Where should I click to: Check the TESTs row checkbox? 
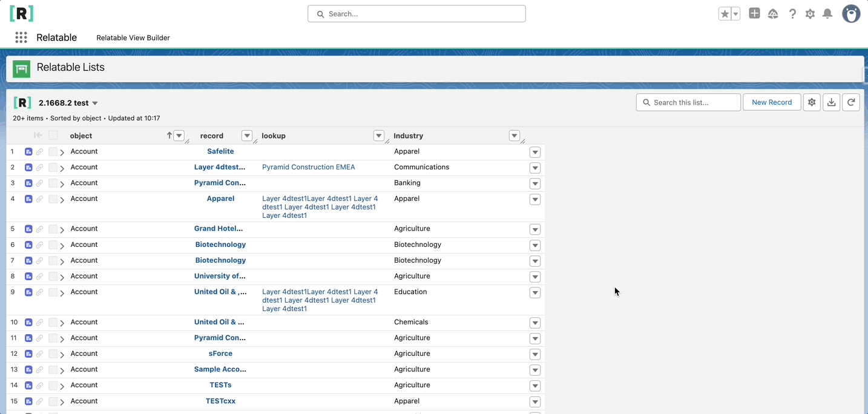(x=53, y=386)
